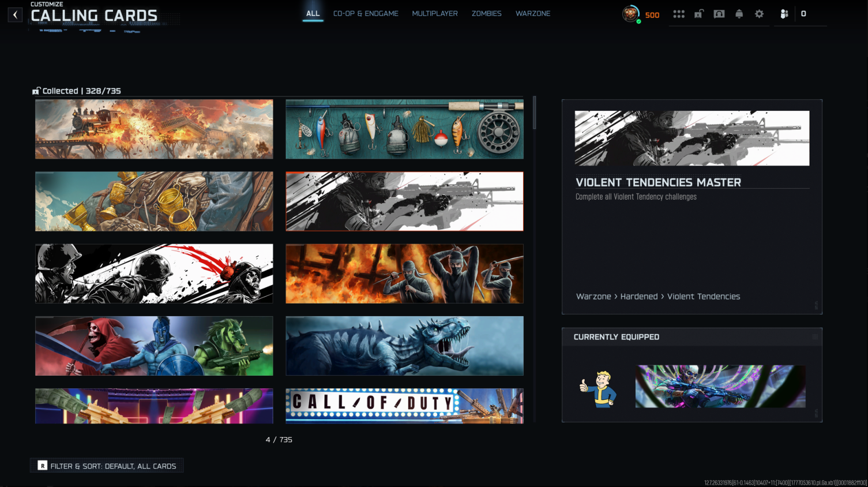The height and width of the screenshot is (487, 868).
Task: Click the party count 0
Action: coord(803,14)
